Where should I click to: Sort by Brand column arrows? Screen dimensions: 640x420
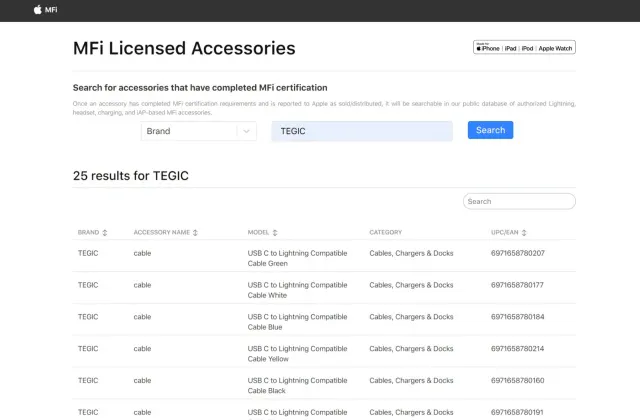click(105, 233)
